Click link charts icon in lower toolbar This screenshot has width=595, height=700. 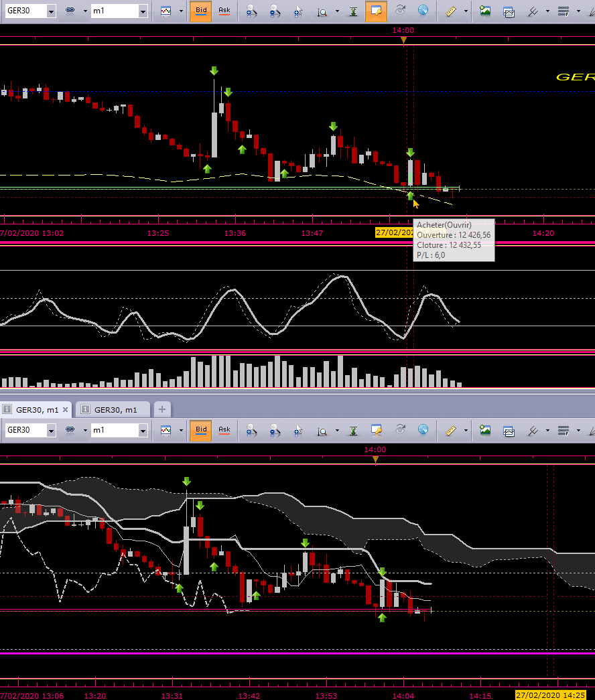70,430
